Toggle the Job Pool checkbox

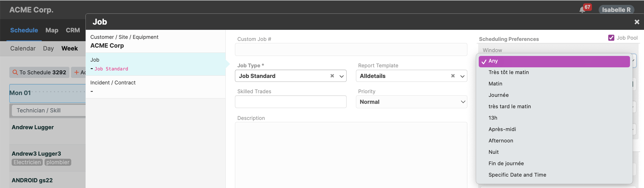coord(611,38)
